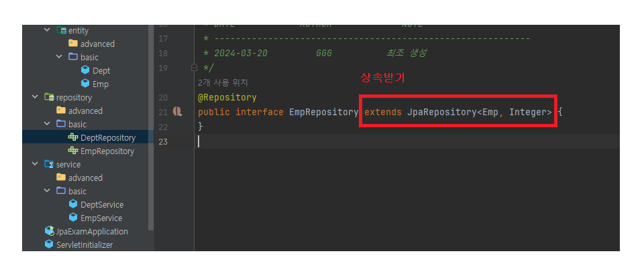Select advanced folder under entity
Screen dimensions: 644x278
[x=97, y=44]
